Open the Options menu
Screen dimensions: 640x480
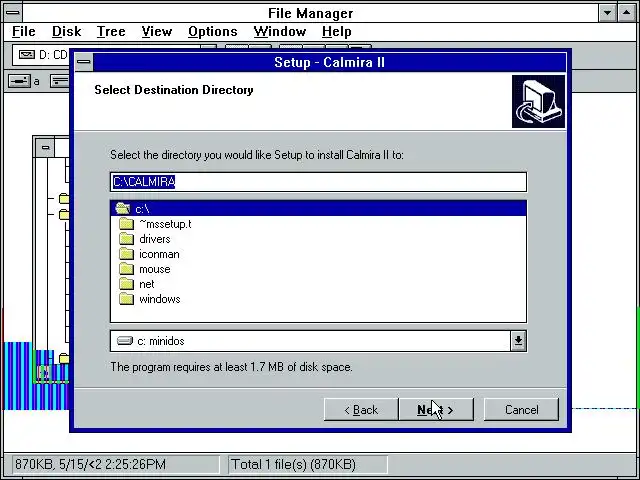tap(213, 31)
